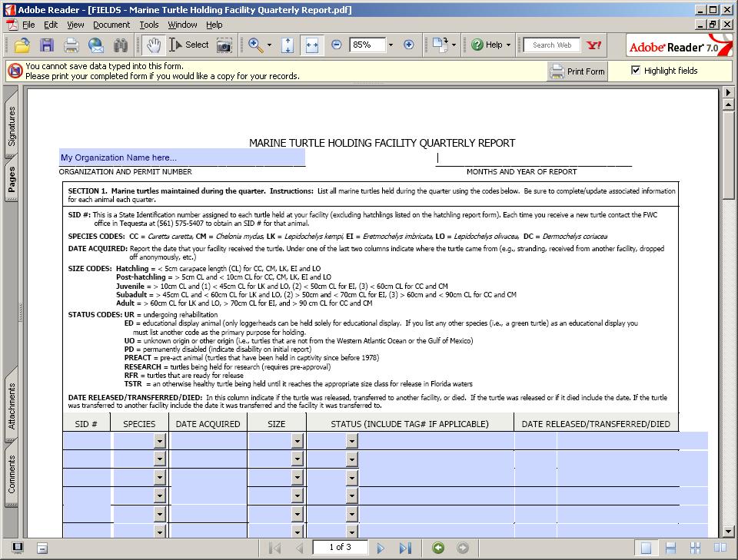Open the zoom percentage dropdown
This screenshot has width=738, height=560.
tap(391, 45)
